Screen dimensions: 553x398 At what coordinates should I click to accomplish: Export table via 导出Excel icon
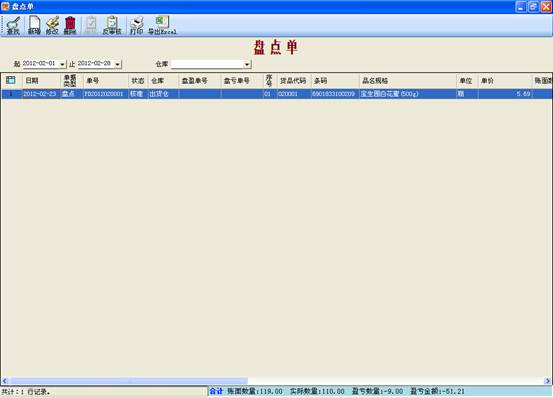[162, 25]
